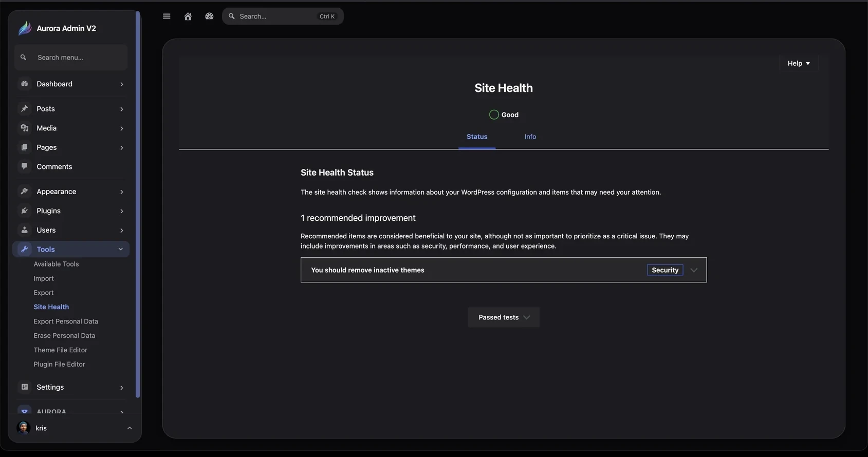Screen dimensions: 868x457
Task: Expand the Passed tests section
Action: tap(504, 317)
